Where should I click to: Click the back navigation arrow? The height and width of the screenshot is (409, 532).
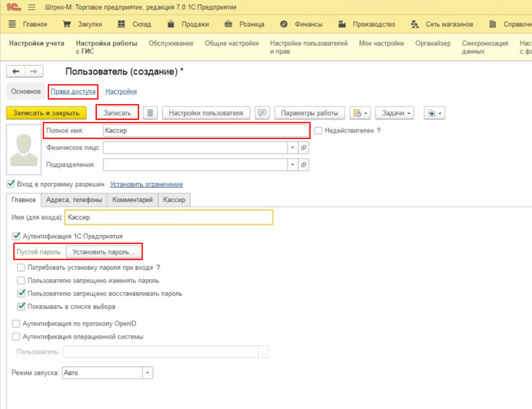click(15, 72)
